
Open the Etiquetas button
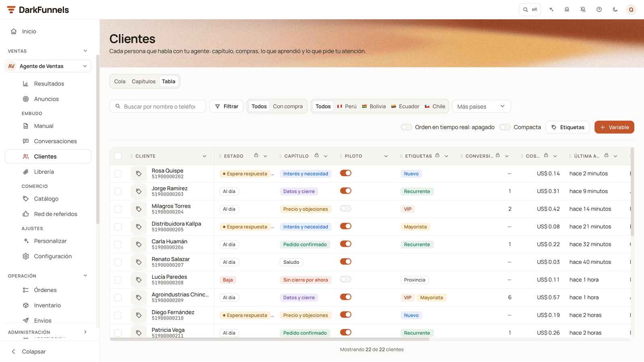pos(568,127)
